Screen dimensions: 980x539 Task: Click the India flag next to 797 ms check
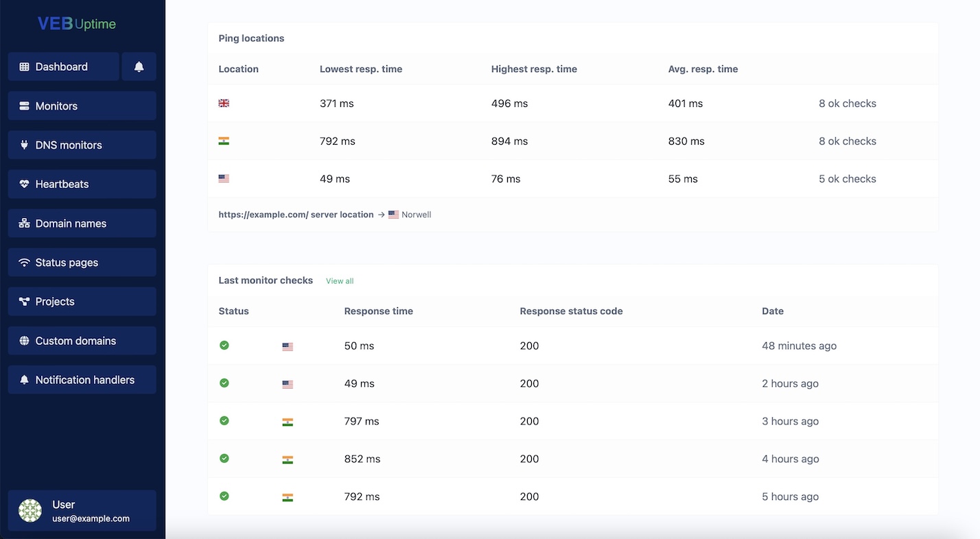(287, 421)
